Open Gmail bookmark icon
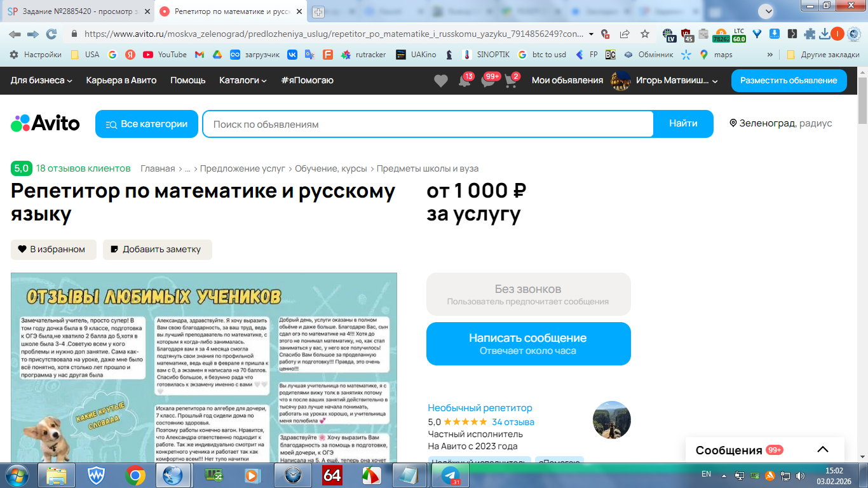 point(199,55)
